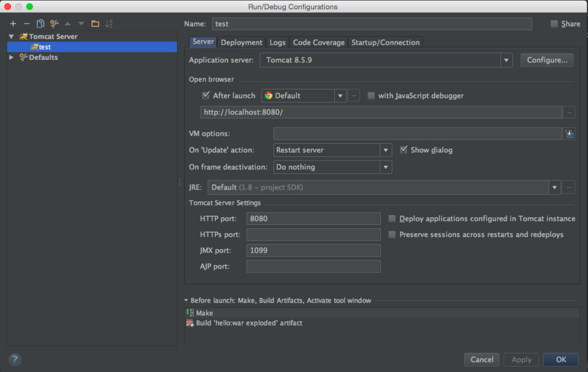
Task: Uncheck the After launch checkbox
Action: click(x=206, y=95)
